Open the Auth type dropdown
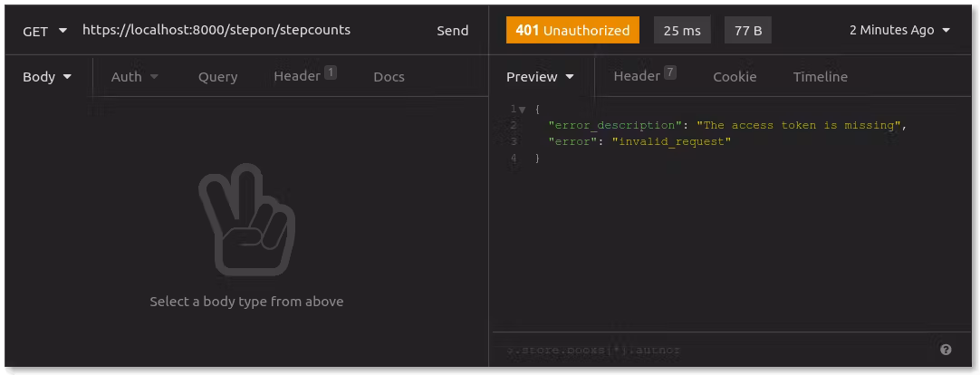980x375 pixels. pos(135,77)
